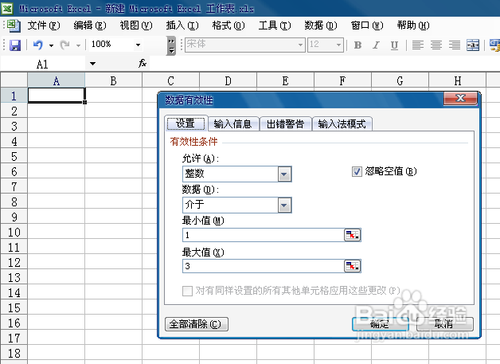Close the 数据有效性 dialog

pyautogui.click(x=460, y=98)
